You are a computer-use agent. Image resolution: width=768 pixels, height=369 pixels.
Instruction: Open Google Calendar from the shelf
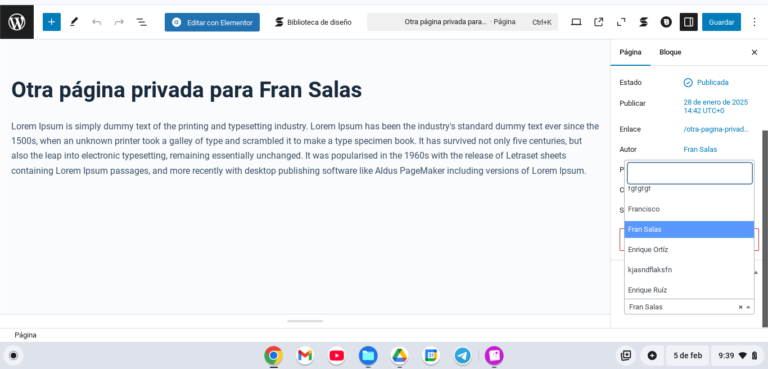tap(431, 356)
